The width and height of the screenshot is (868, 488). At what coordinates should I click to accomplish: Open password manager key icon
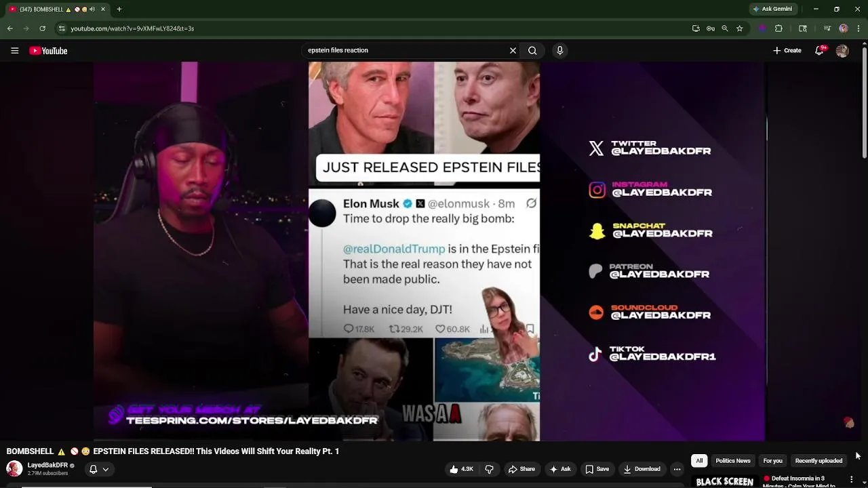point(710,28)
